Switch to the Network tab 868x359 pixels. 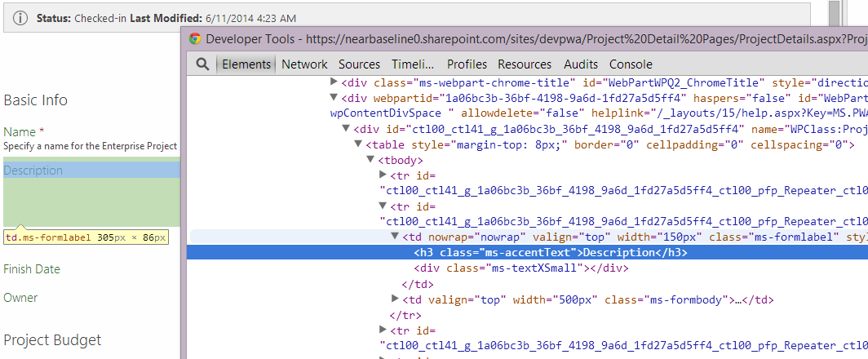(304, 64)
